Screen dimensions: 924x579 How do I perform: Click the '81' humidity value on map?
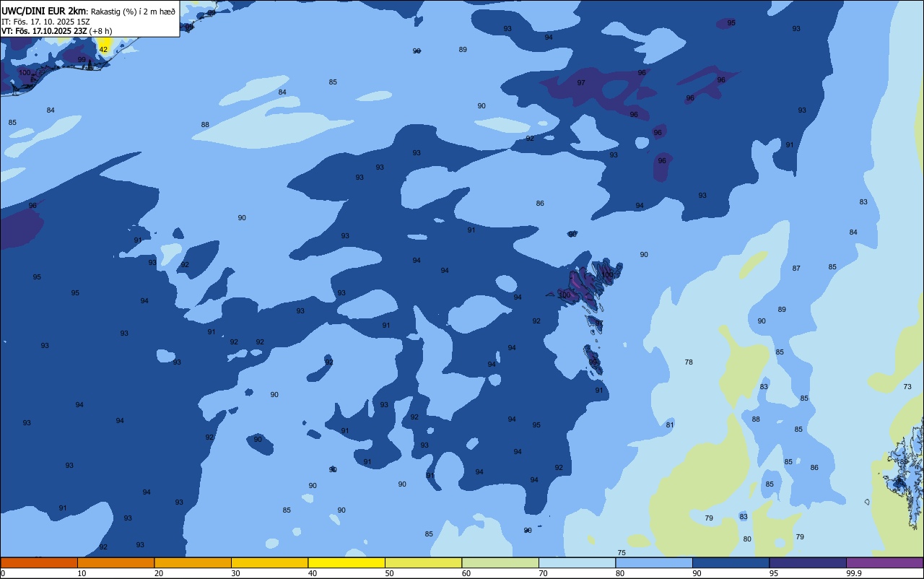pyautogui.click(x=670, y=425)
